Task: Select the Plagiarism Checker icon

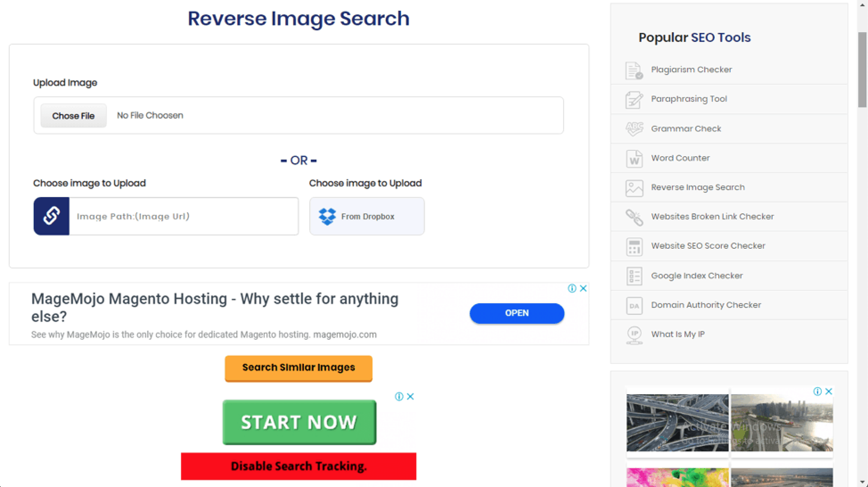Action: [x=634, y=70]
